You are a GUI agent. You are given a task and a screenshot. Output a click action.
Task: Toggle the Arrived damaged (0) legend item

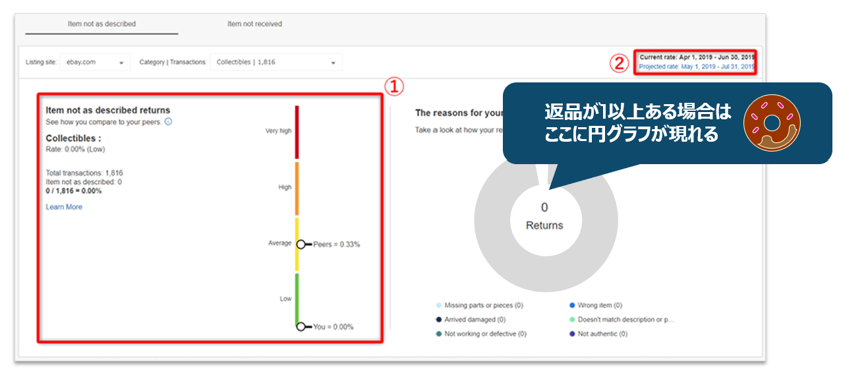(470, 320)
